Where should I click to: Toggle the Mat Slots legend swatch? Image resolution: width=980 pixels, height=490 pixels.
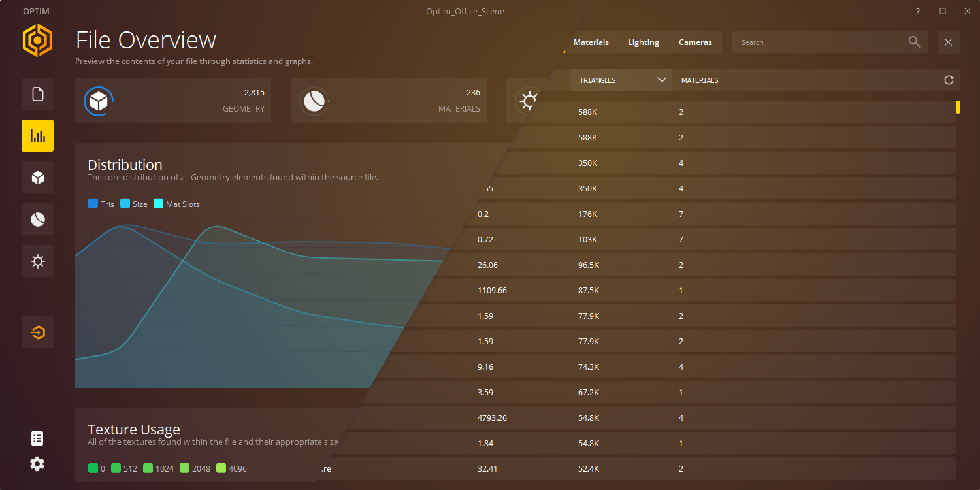point(158,204)
